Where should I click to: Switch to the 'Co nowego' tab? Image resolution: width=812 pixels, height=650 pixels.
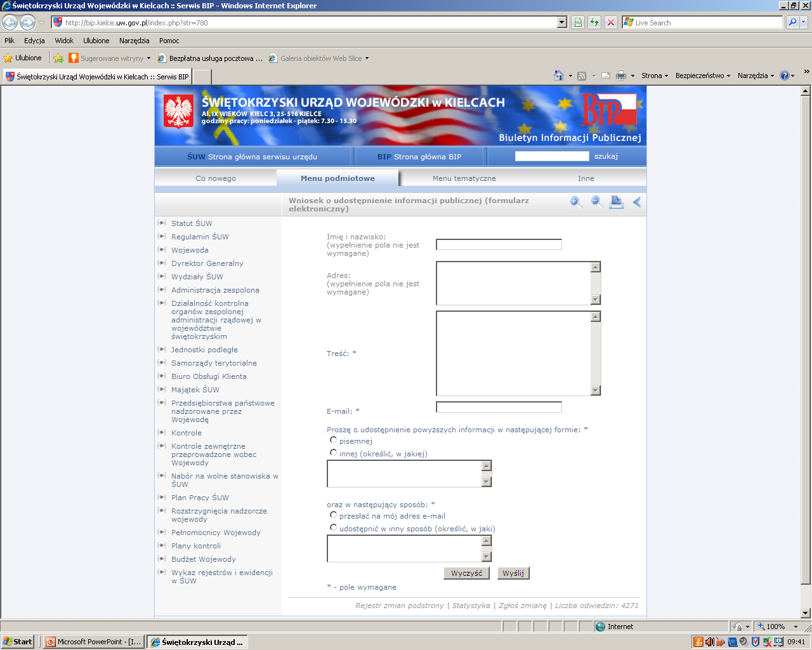[216, 178]
